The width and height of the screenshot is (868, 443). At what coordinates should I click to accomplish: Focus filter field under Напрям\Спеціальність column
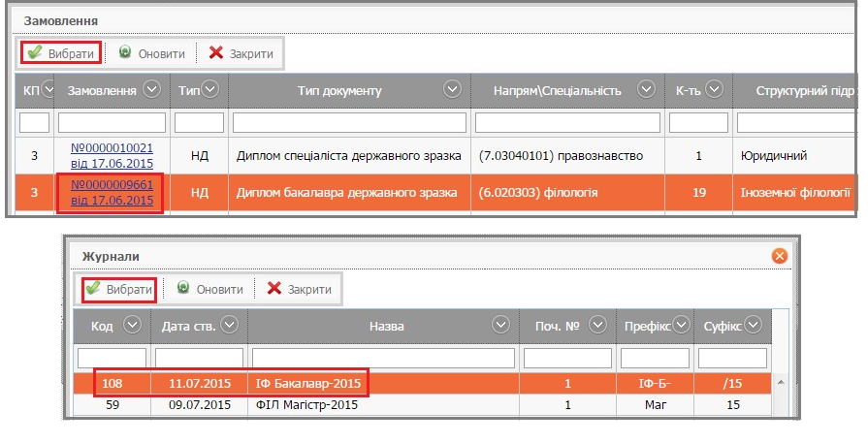[x=567, y=123]
